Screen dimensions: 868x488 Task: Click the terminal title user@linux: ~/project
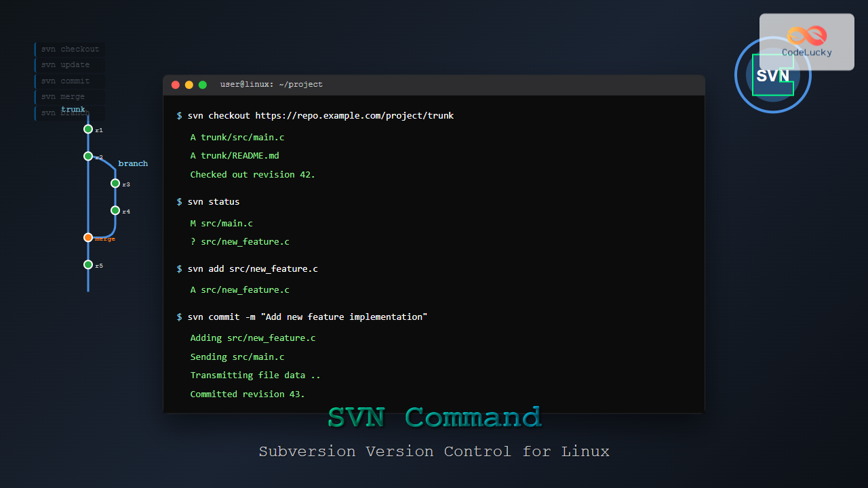click(271, 85)
